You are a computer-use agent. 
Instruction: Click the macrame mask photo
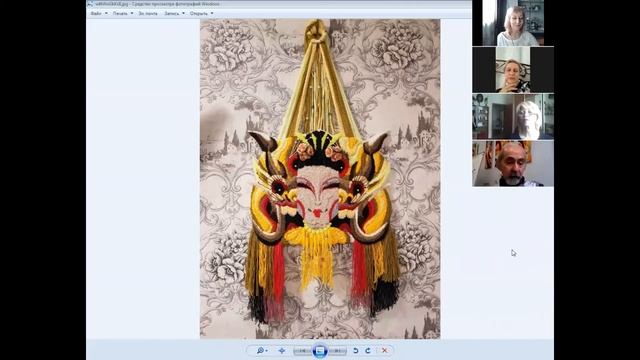click(320, 179)
